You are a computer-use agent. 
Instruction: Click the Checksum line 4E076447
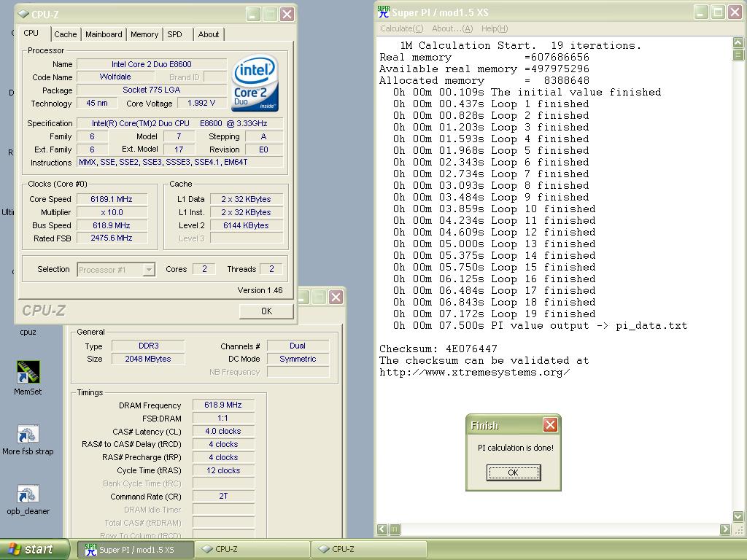(x=438, y=349)
